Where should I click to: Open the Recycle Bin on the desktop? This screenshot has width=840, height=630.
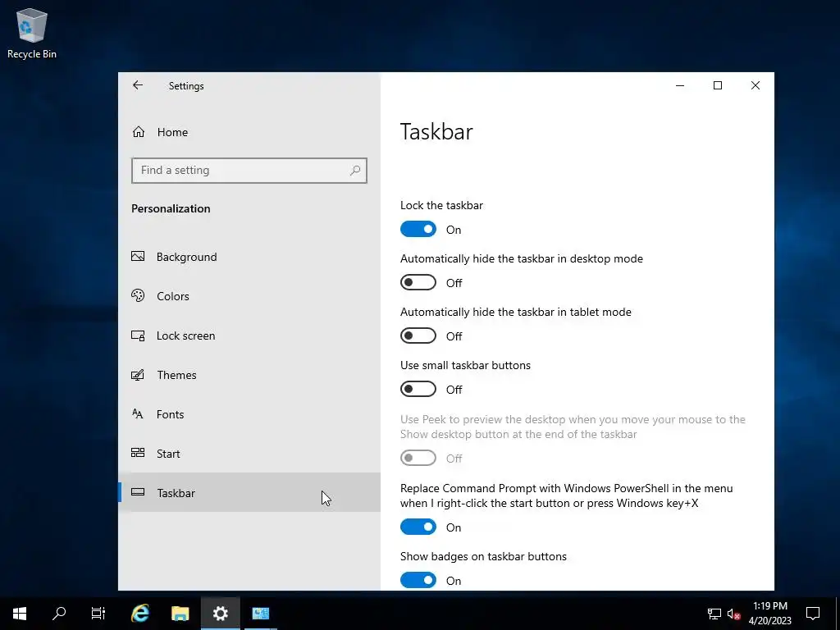pyautogui.click(x=32, y=33)
